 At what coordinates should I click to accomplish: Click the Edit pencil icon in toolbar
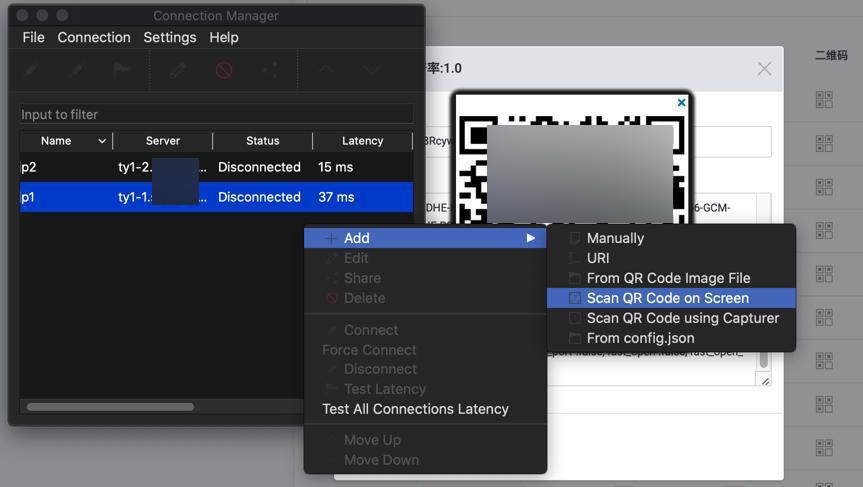[x=178, y=70]
